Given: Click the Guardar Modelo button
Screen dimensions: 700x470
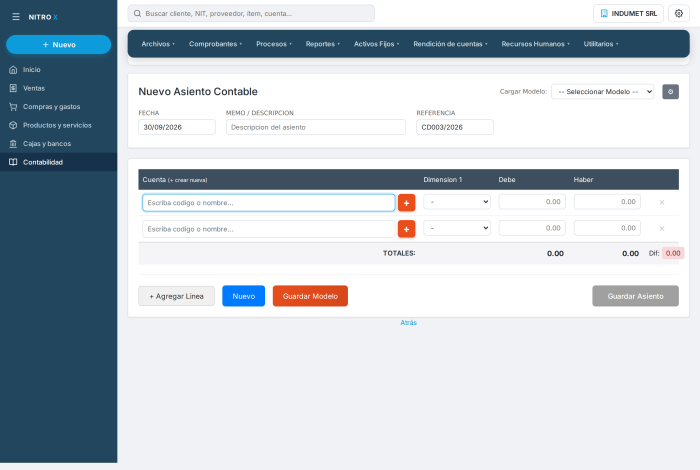Looking at the screenshot, I should 310,296.
